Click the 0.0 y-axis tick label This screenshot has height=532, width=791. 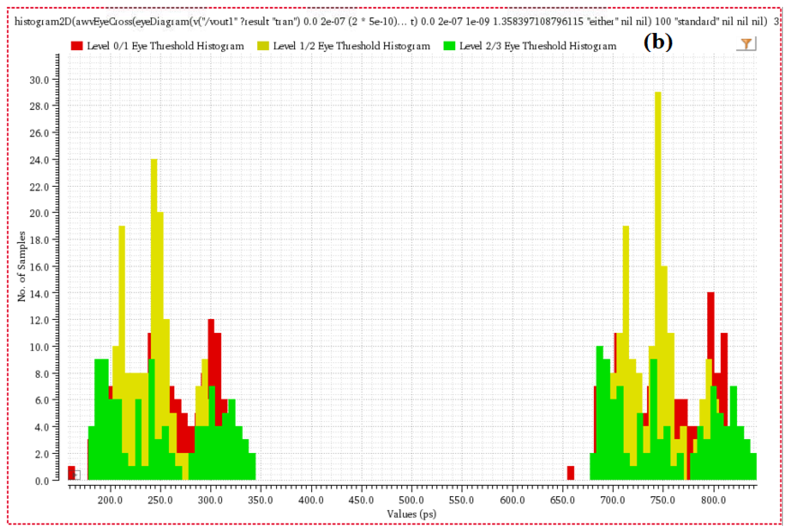42,481
